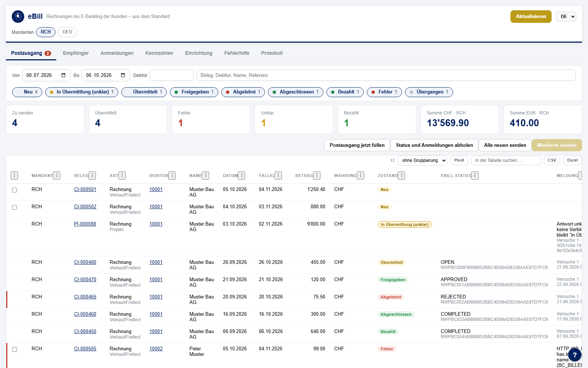Export the table via CSV button

[552, 160]
